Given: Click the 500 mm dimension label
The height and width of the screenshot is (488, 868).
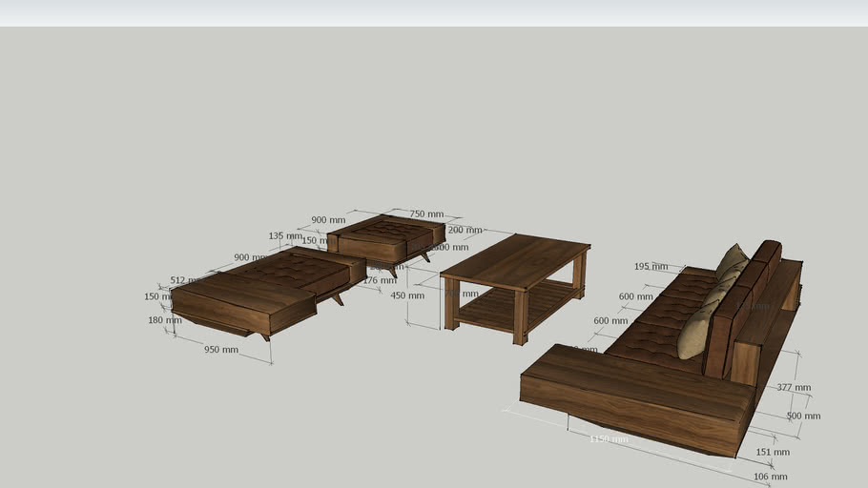Looking at the screenshot, I should [x=802, y=416].
